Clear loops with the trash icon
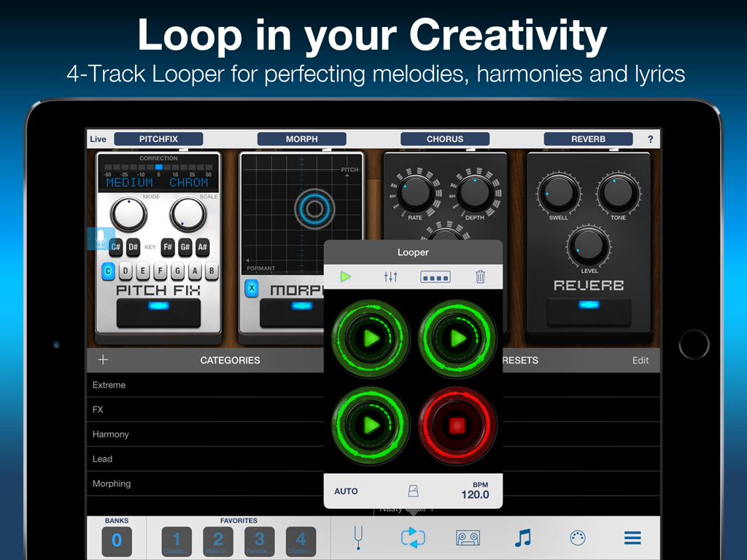This screenshot has width=747, height=560. 480,277
